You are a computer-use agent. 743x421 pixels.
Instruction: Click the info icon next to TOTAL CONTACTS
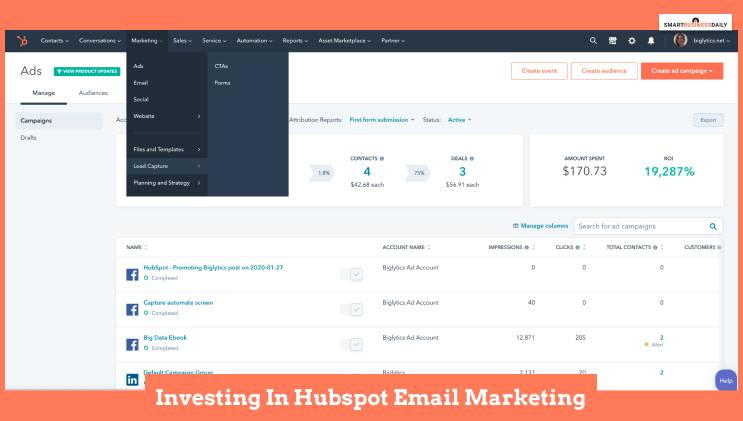[x=655, y=247]
